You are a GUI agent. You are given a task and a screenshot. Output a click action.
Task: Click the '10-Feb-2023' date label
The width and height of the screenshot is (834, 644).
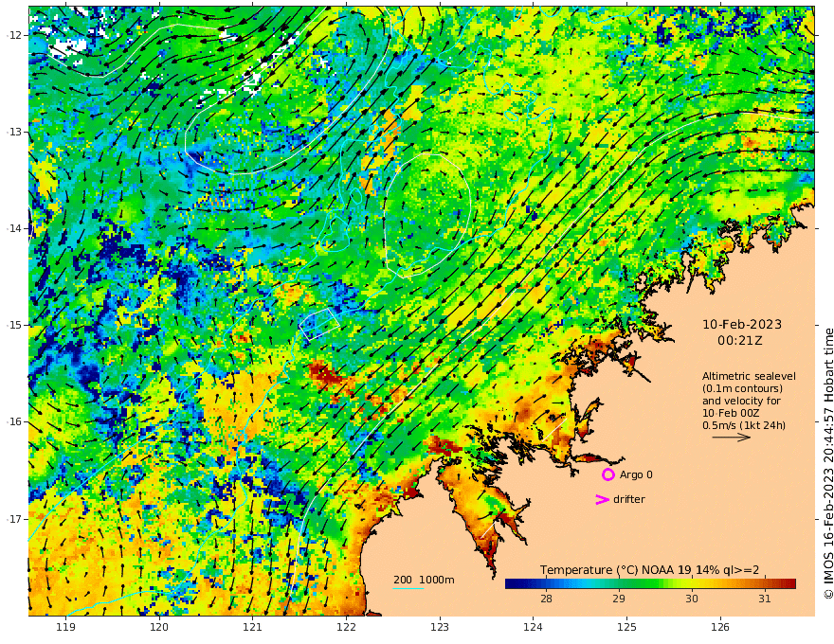[742, 324]
